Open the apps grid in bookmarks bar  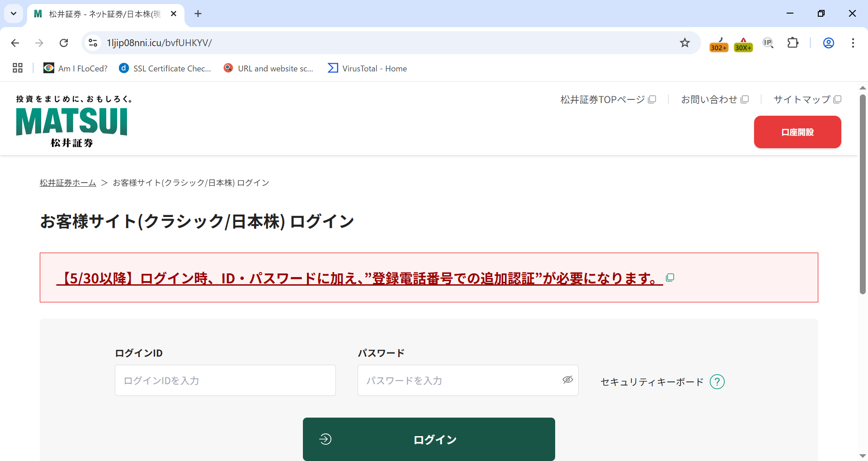pos(18,68)
